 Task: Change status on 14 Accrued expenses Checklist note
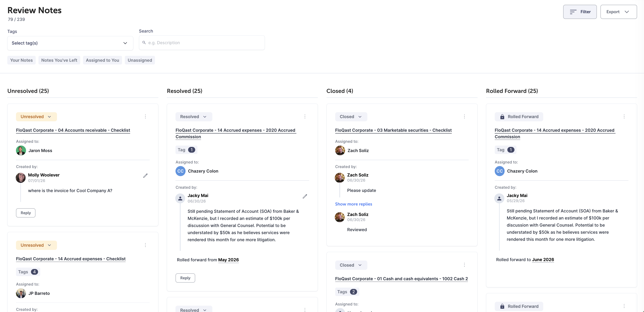[36, 245]
